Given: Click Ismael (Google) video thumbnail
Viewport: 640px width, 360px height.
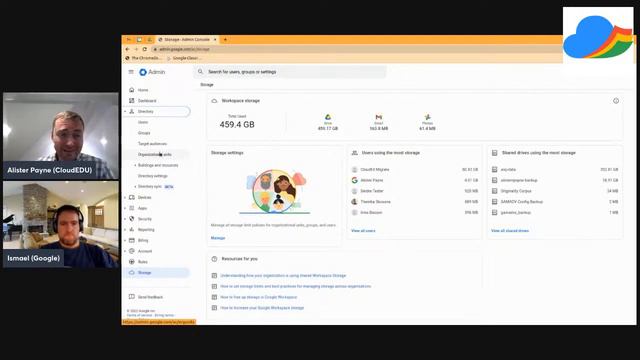Looking at the screenshot, I should point(61,224).
